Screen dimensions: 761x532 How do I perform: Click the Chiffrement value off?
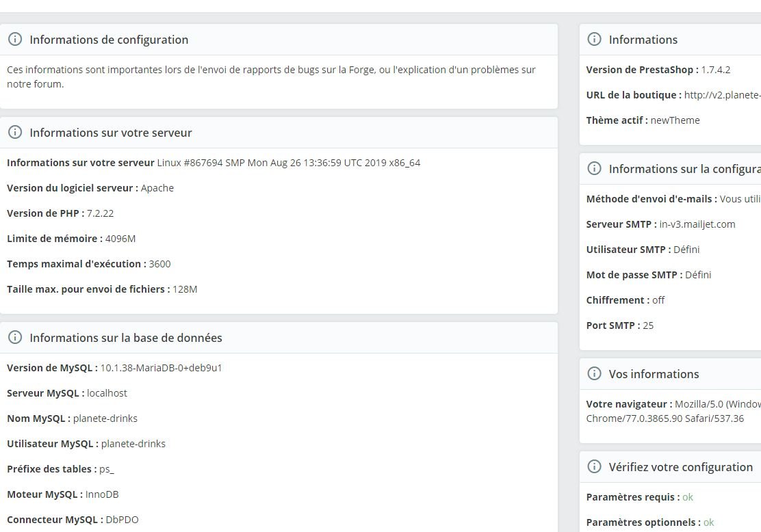point(658,300)
